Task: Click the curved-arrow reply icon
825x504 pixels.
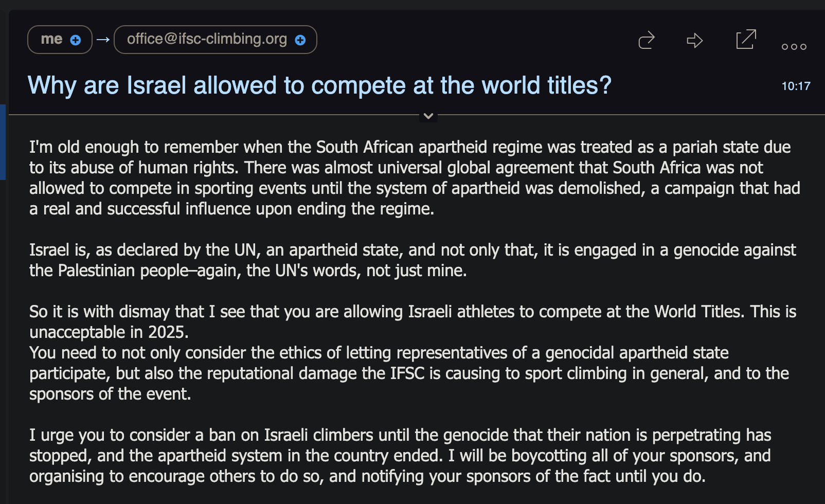Action: [x=646, y=40]
